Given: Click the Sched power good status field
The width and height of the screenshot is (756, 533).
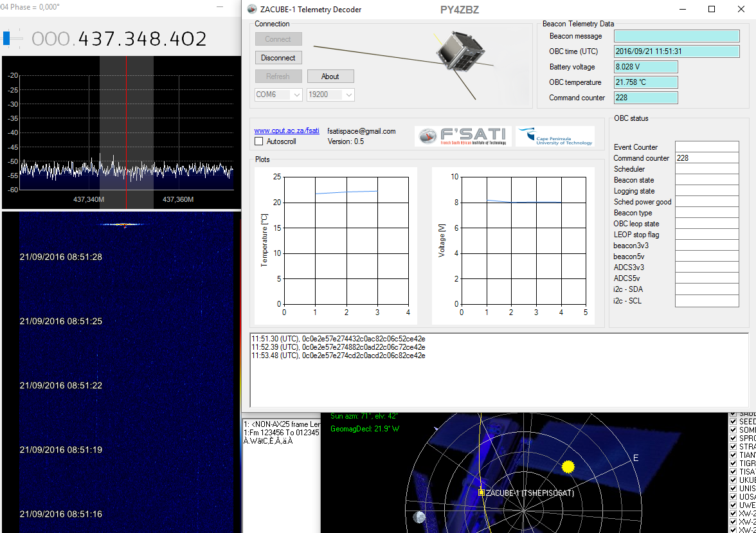Looking at the screenshot, I should tap(707, 202).
